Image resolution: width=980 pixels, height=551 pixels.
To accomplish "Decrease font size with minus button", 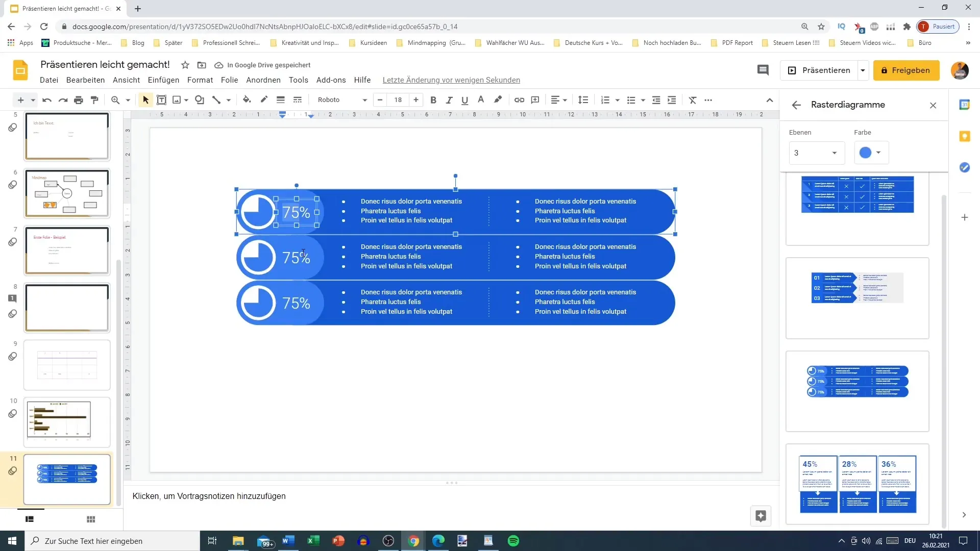I will 380,100.
